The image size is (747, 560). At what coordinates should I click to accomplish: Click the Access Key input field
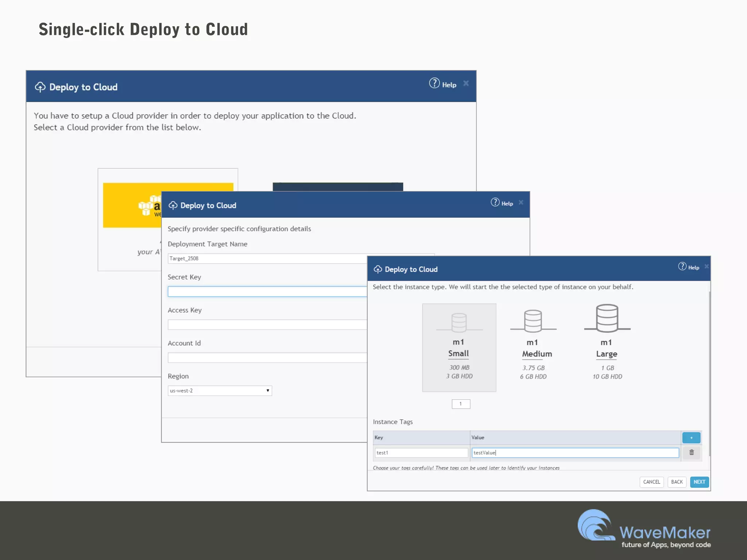[x=267, y=325]
